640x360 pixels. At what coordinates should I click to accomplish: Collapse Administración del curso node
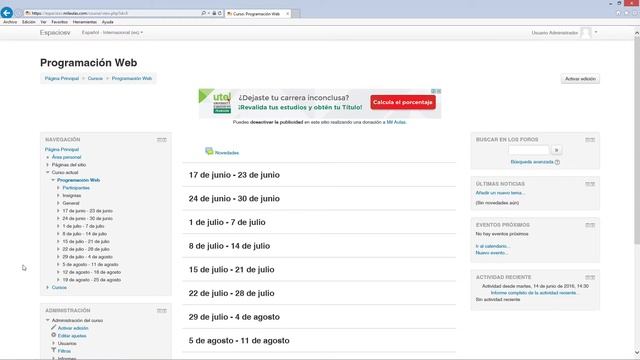(x=48, y=320)
